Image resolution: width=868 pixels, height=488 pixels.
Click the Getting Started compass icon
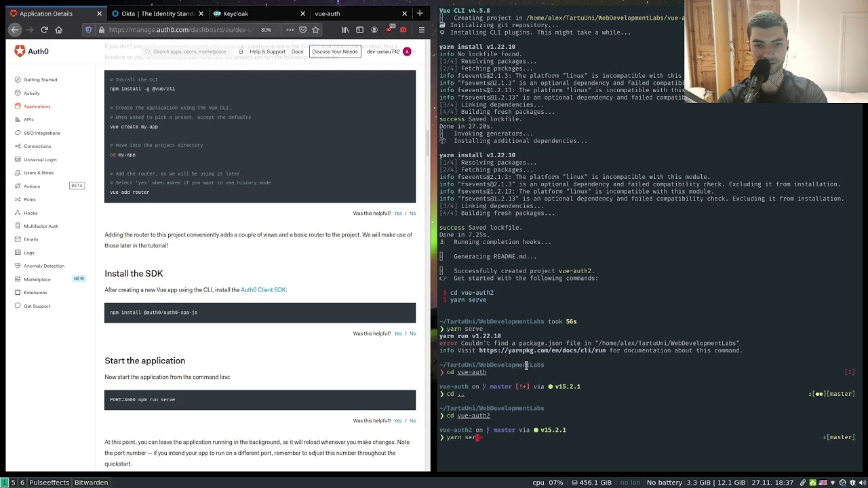(18, 80)
